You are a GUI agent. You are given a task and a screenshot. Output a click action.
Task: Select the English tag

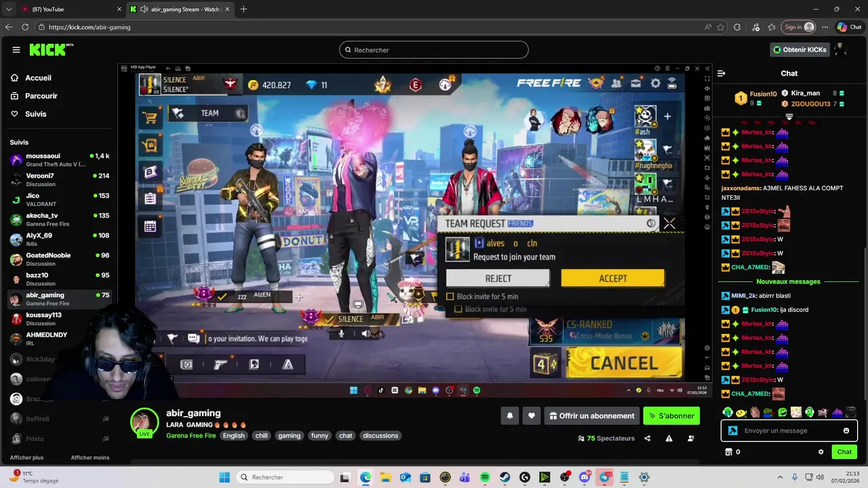[x=233, y=436]
